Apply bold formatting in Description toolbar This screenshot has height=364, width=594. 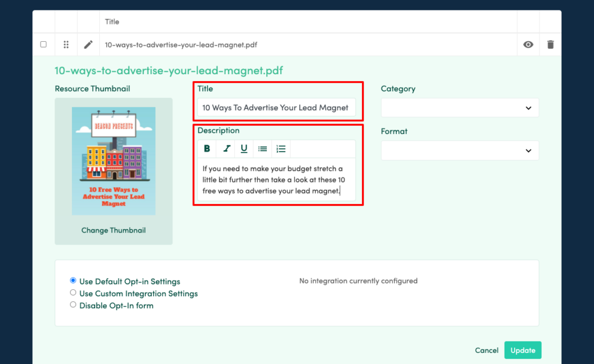[x=207, y=149]
